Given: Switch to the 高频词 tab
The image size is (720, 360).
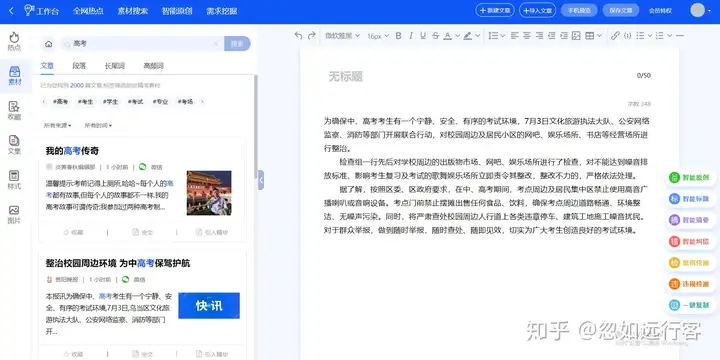Looking at the screenshot, I should pyautogui.click(x=154, y=66).
